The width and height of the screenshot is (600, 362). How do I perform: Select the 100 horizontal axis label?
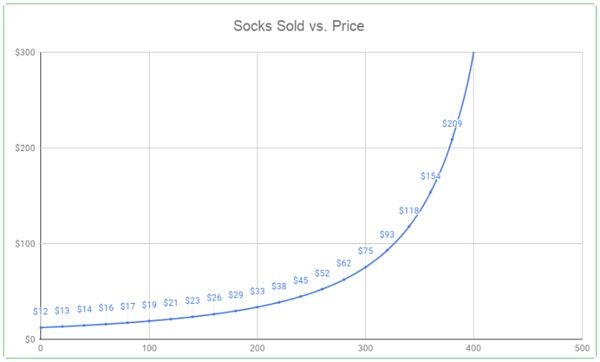click(x=149, y=348)
